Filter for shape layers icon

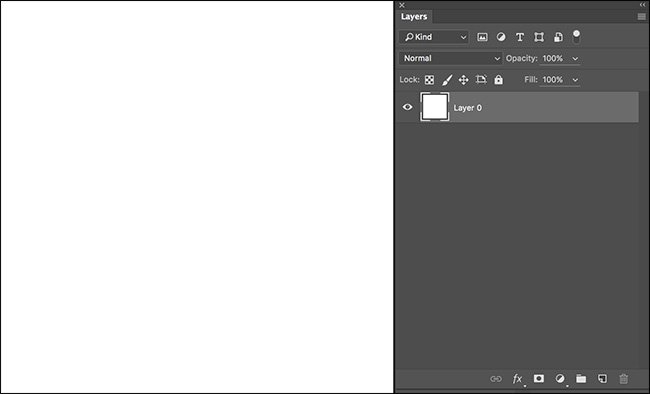pos(539,37)
